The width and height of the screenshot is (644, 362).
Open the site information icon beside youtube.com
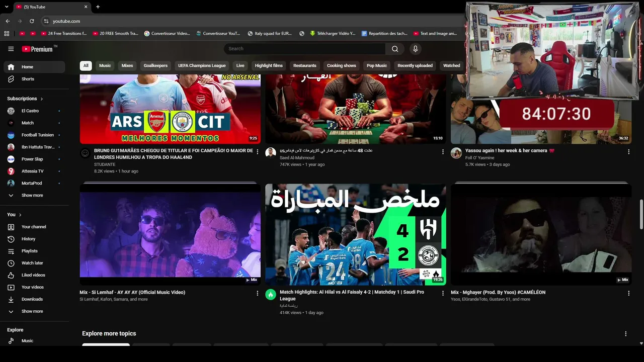[46, 21]
